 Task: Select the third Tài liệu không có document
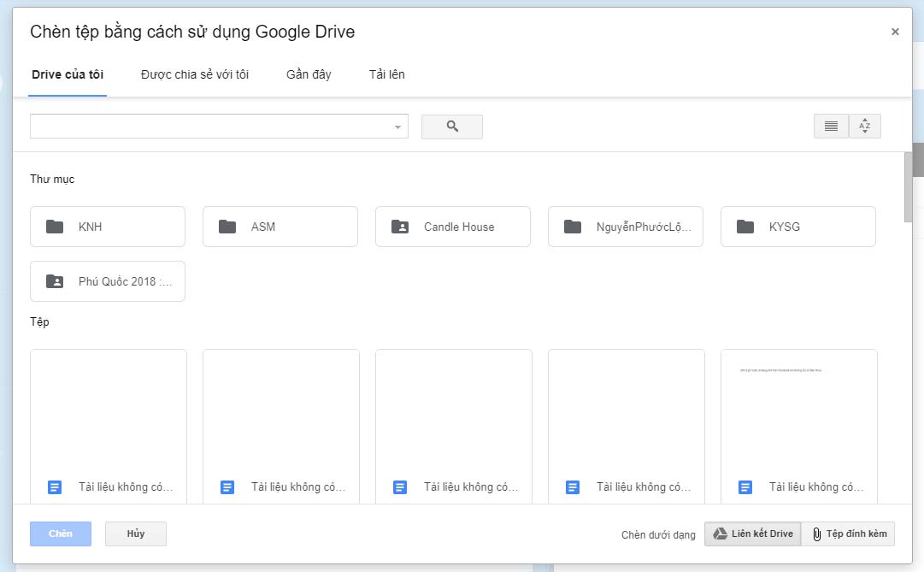click(454, 426)
